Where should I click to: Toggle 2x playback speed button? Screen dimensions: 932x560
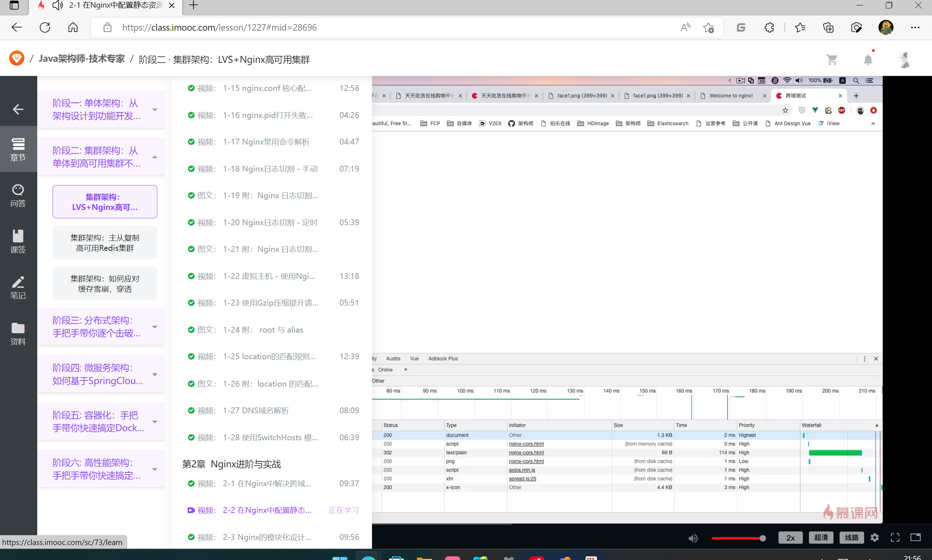[790, 537]
